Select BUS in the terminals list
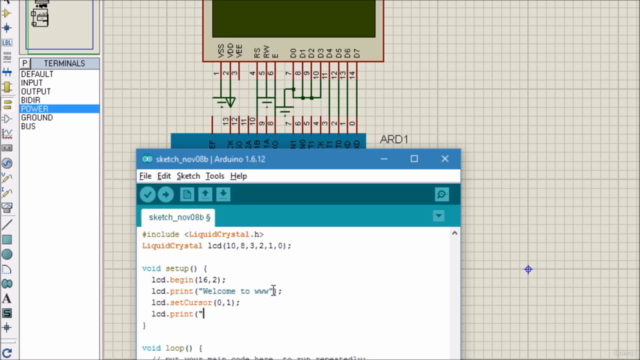Screen dimensions: 640x360 pos(59,126)
